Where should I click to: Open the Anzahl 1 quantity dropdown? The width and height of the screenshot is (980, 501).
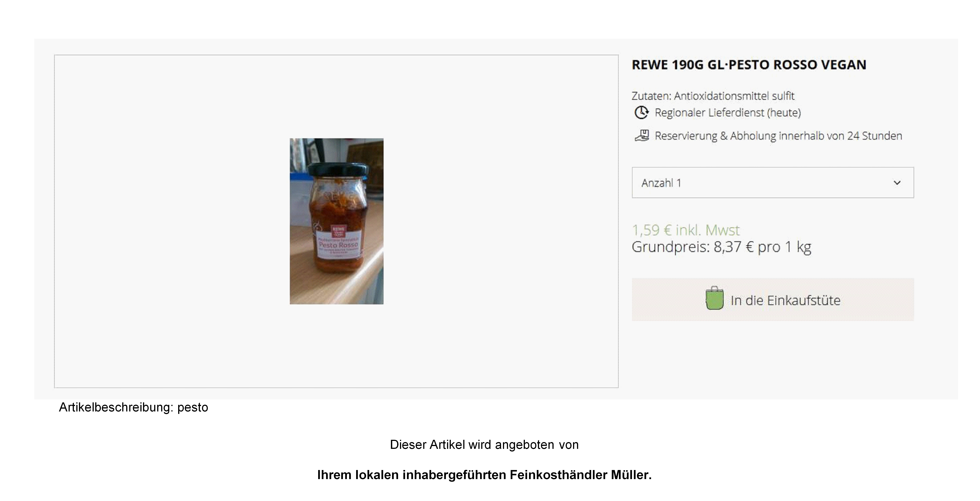coord(773,183)
